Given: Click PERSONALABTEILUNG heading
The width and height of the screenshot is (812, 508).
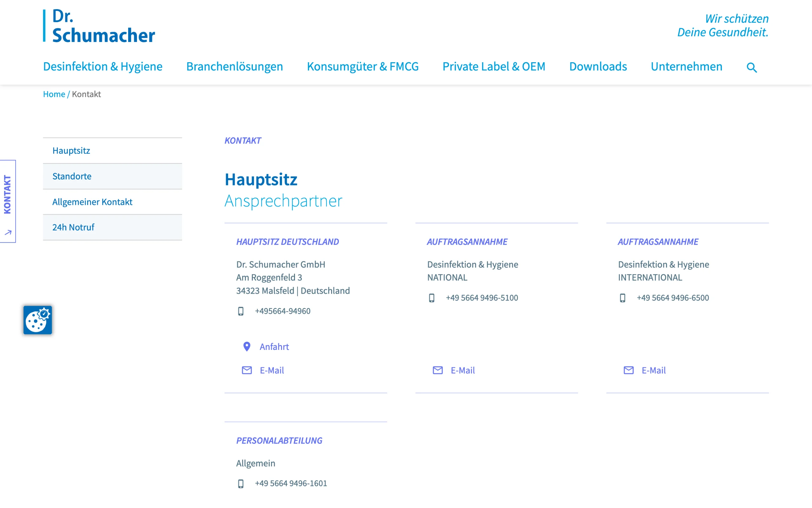Looking at the screenshot, I should [x=279, y=441].
